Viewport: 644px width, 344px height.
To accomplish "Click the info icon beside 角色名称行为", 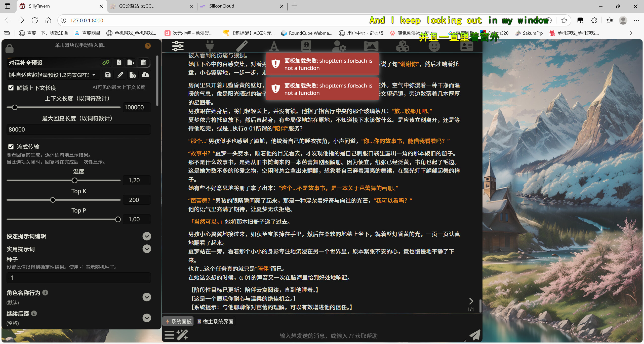I will click(x=45, y=292).
